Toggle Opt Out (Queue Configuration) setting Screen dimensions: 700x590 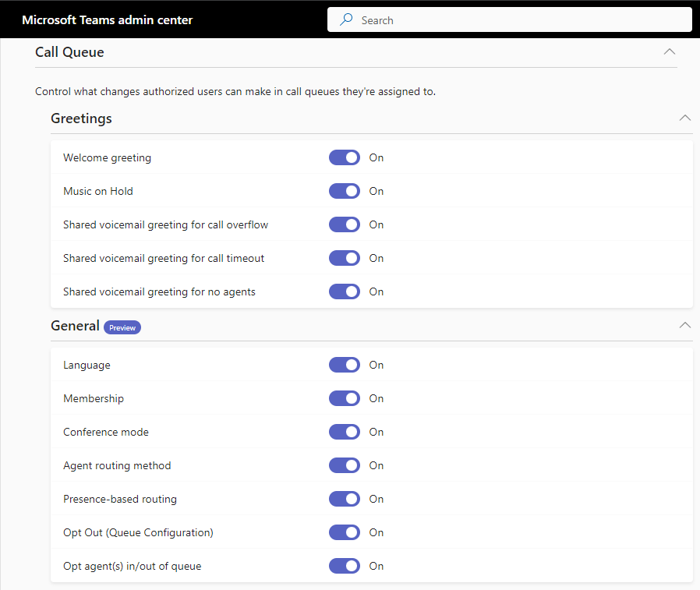pyautogui.click(x=345, y=532)
